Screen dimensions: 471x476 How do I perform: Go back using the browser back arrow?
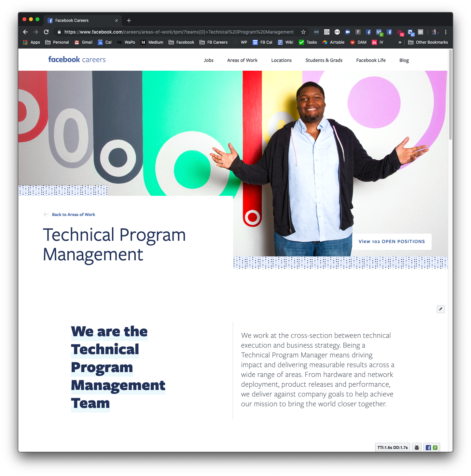[25, 32]
